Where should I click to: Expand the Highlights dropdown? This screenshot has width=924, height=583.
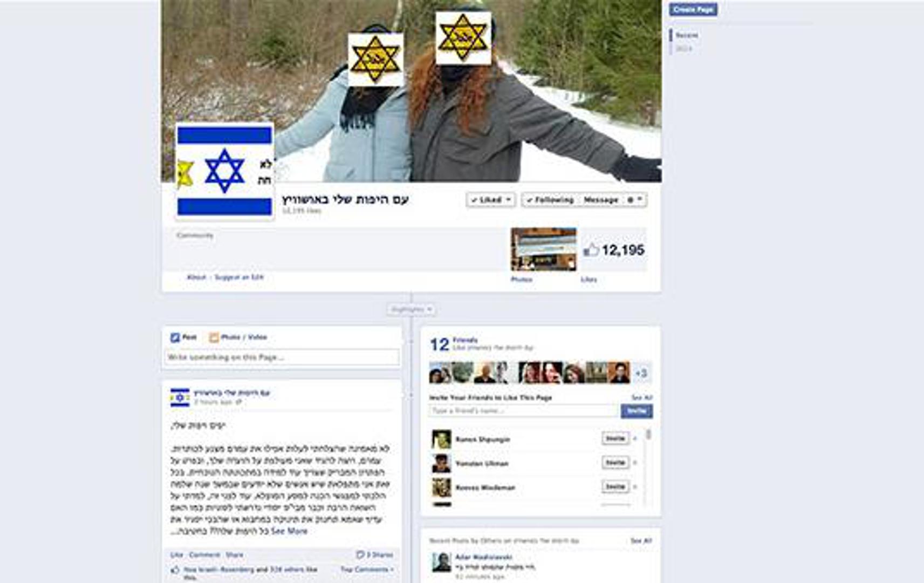click(411, 309)
